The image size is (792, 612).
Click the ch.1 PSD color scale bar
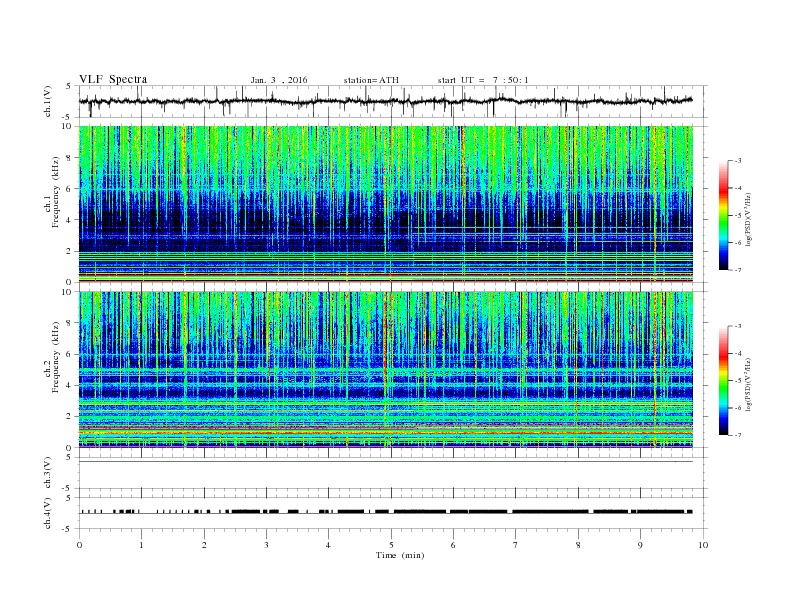point(723,215)
